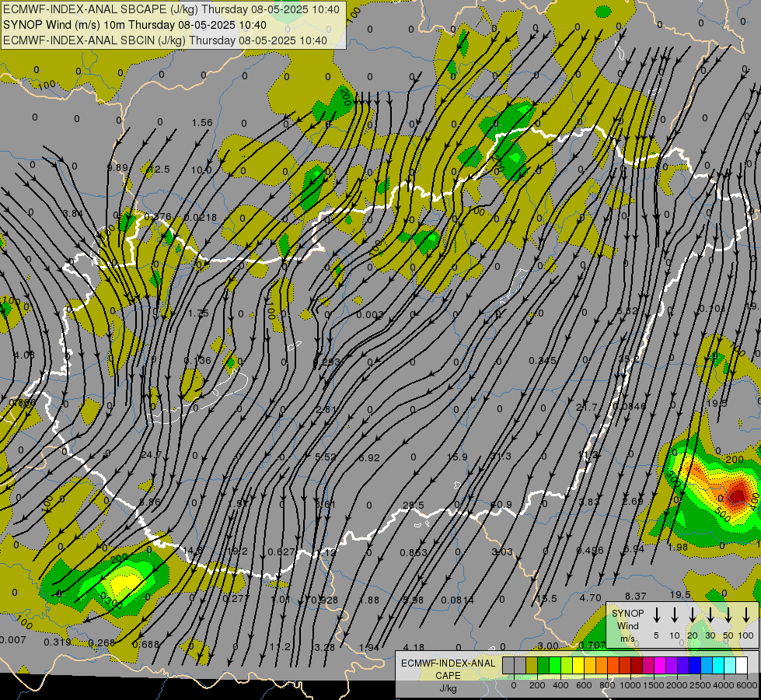Screen dimensions: 761x700
Task: Click the 4.18 value on the map
Action: (x=414, y=648)
